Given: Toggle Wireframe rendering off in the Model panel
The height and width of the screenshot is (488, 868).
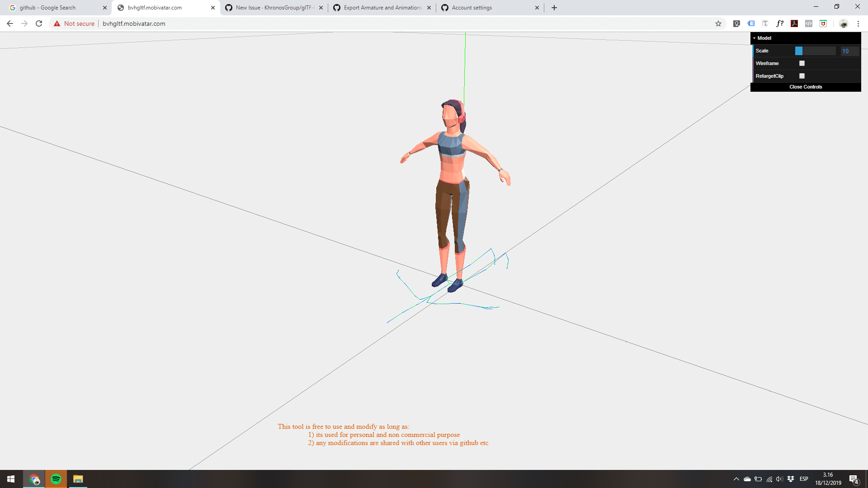Looking at the screenshot, I should (802, 63).
